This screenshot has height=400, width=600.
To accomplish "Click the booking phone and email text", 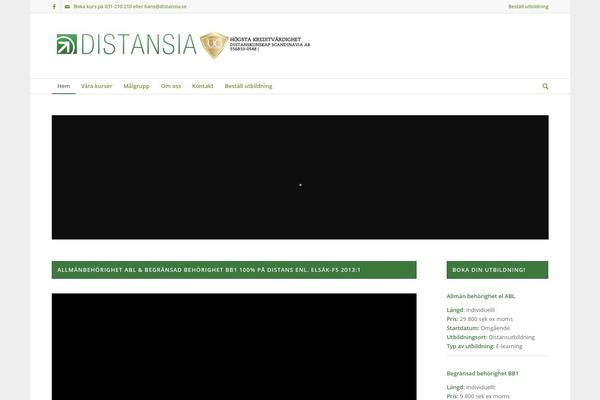I will click(x=130, y=7).
